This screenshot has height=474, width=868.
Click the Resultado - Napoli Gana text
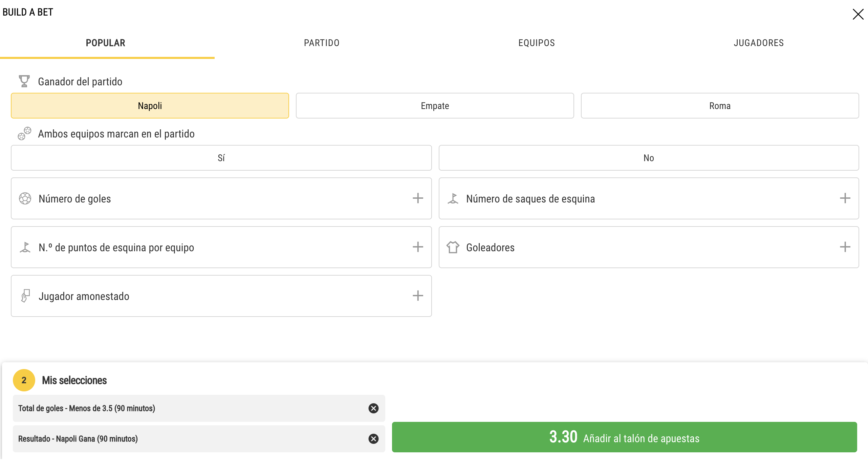[78, 439]
